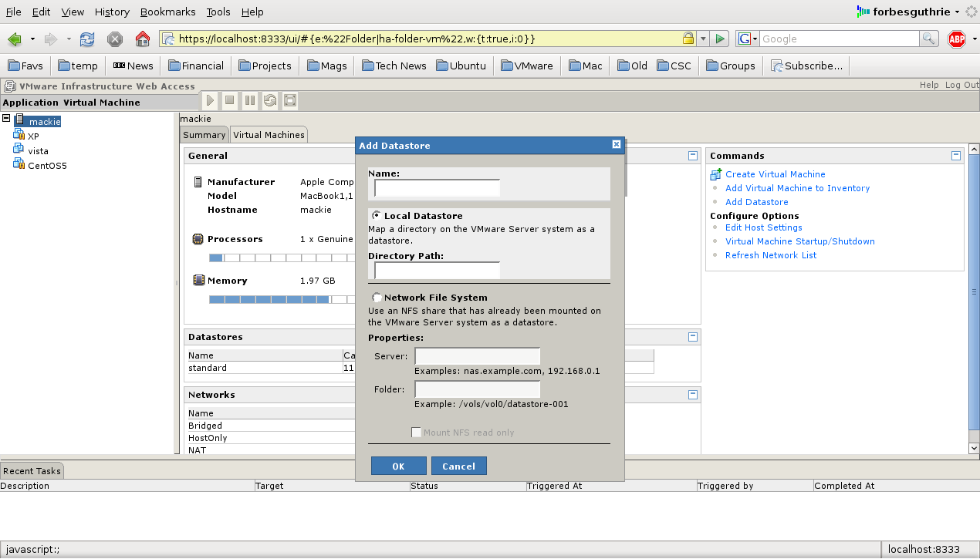980x559 pixels.
Task: Click the padlock security icon in address bar
Action: click(688, 39)
